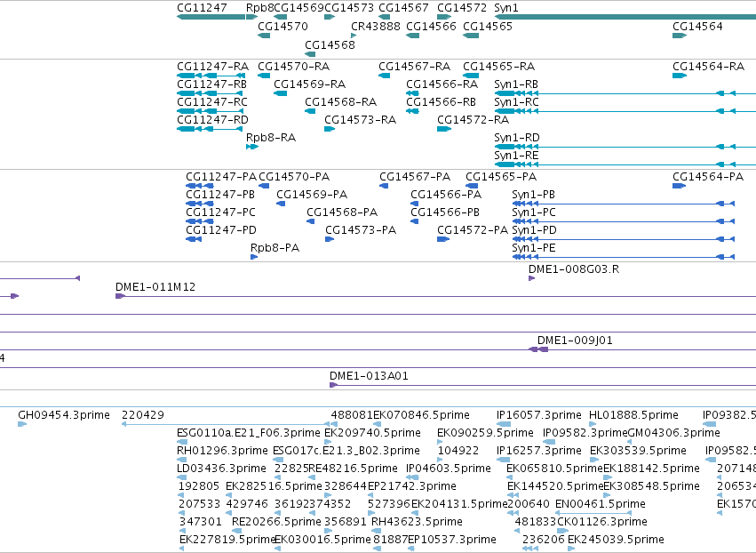Click EST RH01296.3prime
Screen dimensions: 756x553
(x=222, y=451)
